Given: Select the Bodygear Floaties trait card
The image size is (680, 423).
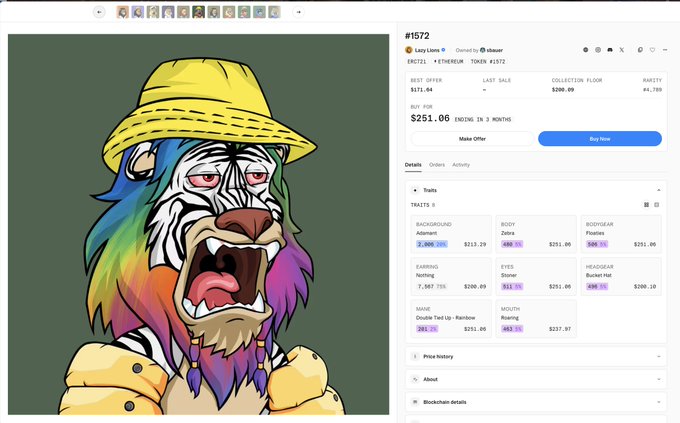Looking at the screenshot, I should [x=621, y=234].
